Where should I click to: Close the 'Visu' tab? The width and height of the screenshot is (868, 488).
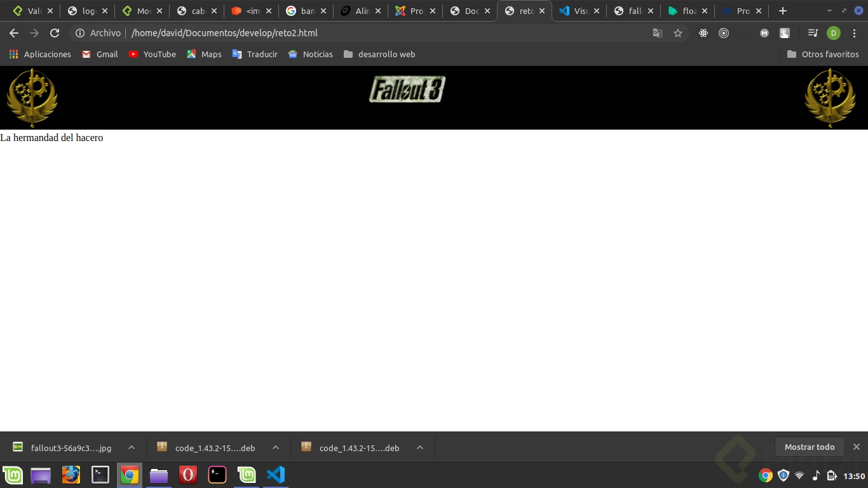pyautogui.click(x=597, y=11)
